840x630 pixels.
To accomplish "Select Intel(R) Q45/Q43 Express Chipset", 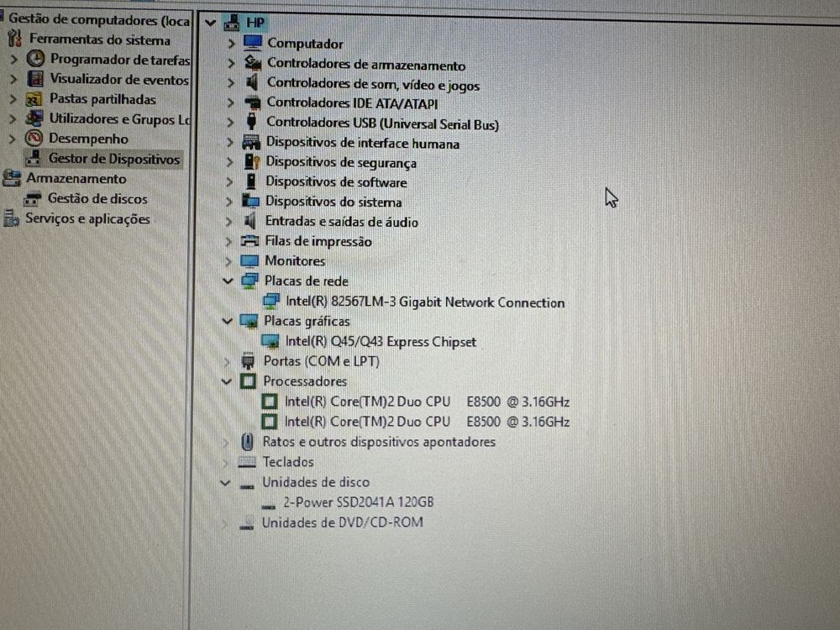I will (381, 342).
